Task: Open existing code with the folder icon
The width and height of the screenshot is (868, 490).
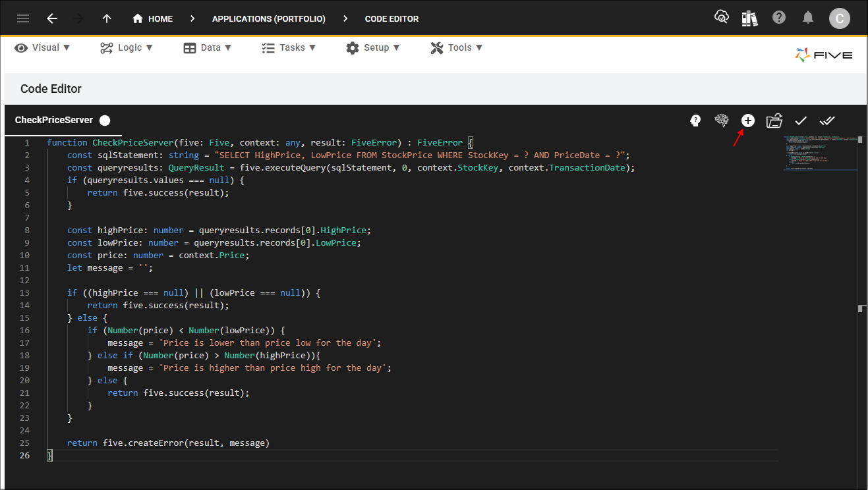Action: (774, 121)
